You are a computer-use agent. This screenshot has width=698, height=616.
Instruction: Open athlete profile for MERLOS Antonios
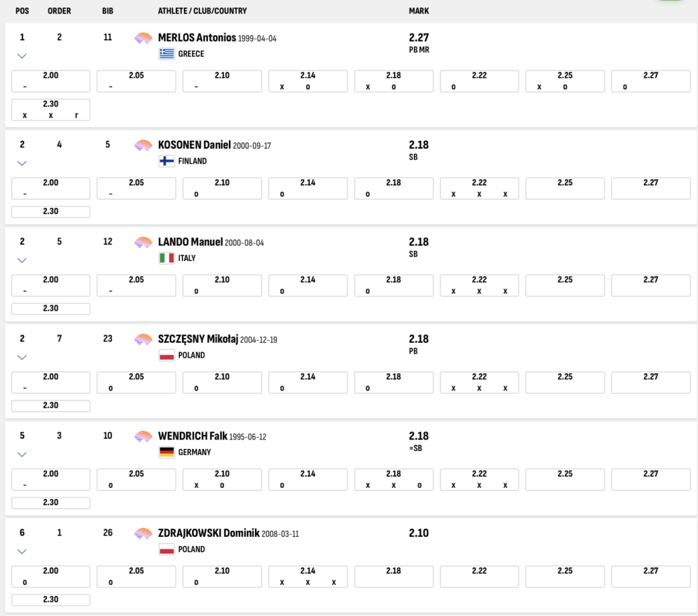tap(196, 38)
